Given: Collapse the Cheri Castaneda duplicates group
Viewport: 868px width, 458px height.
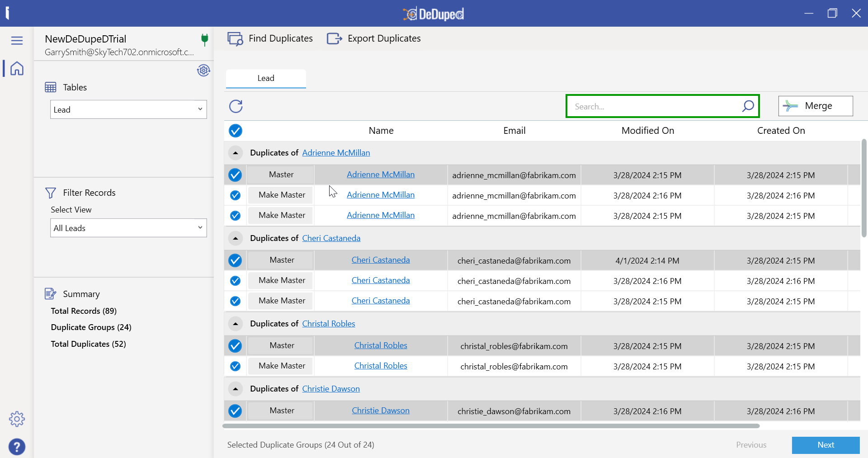Looking at the screenshot, I should coord(235,238).
